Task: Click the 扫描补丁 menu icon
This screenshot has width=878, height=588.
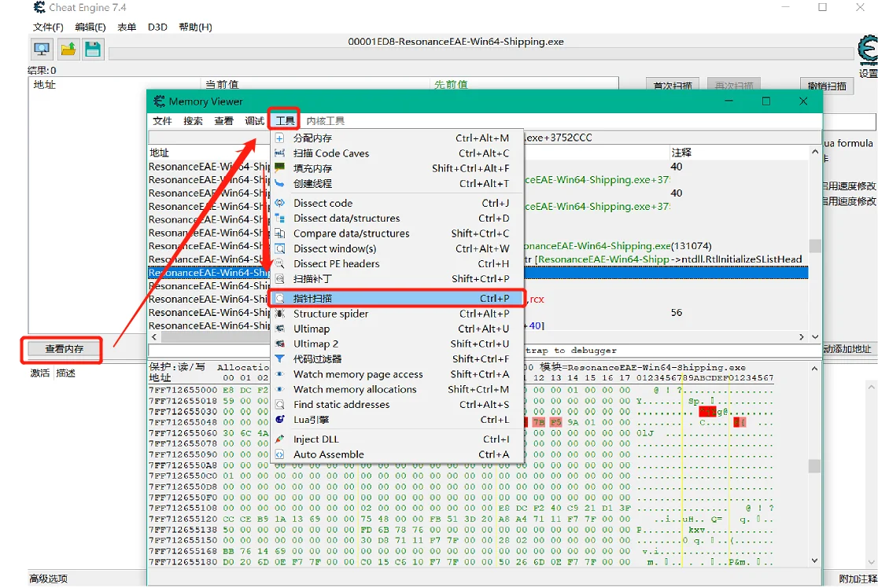Action: point(280,278)
